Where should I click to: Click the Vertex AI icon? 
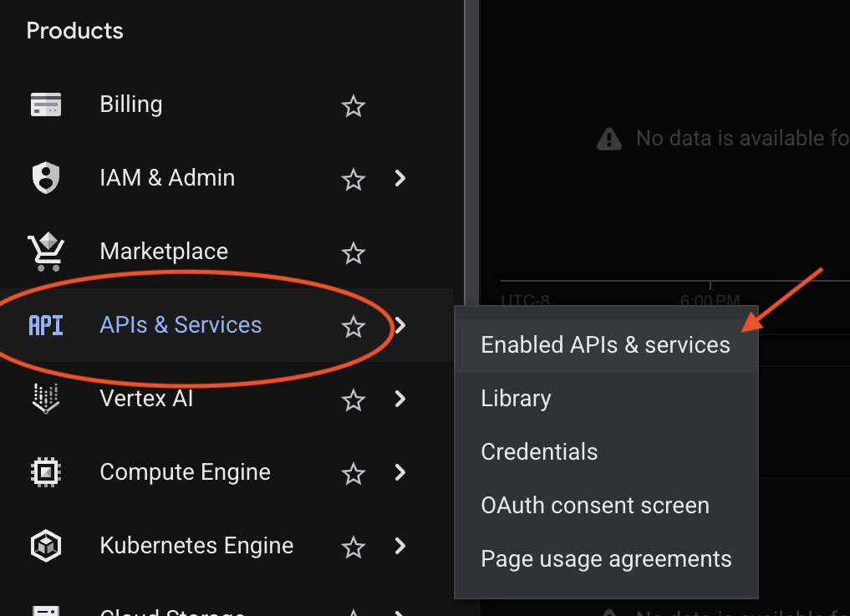click(45, 399)
